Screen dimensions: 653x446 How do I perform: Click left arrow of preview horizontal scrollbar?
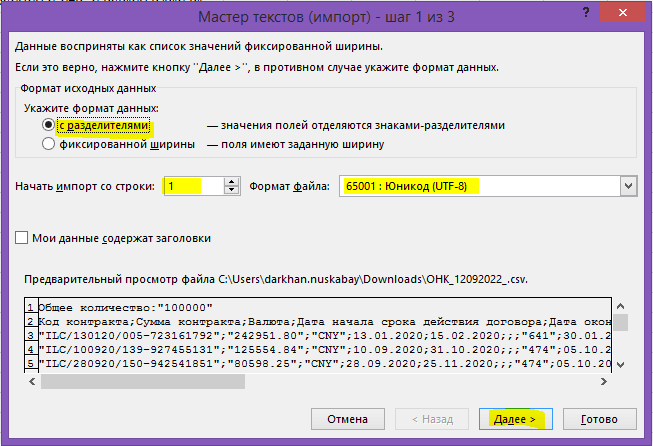[x=33, y=380]
